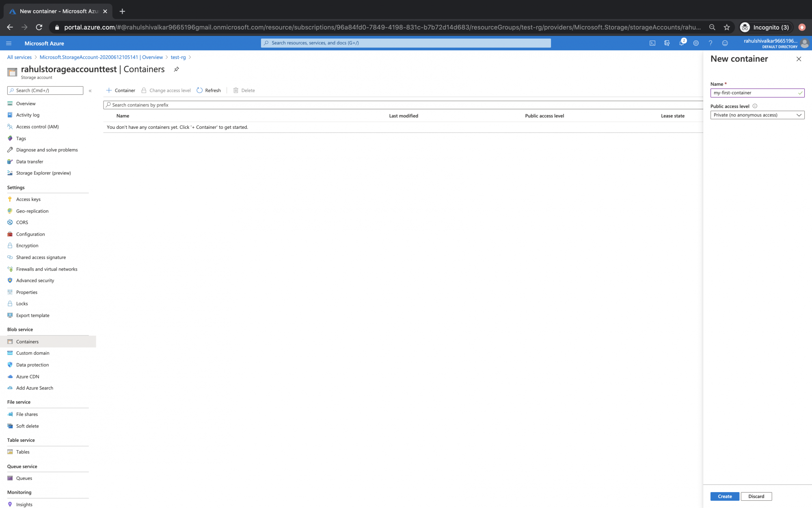Viewport: 812px width, 508px height.
Task: Pin the Containers page
Action: pyautogui.click(x=176, y=69)
